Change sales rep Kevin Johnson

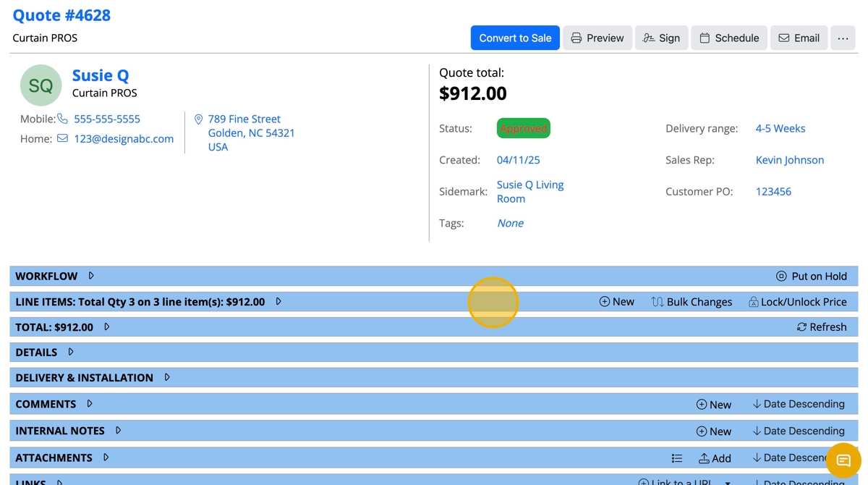[x=790, y=160]
